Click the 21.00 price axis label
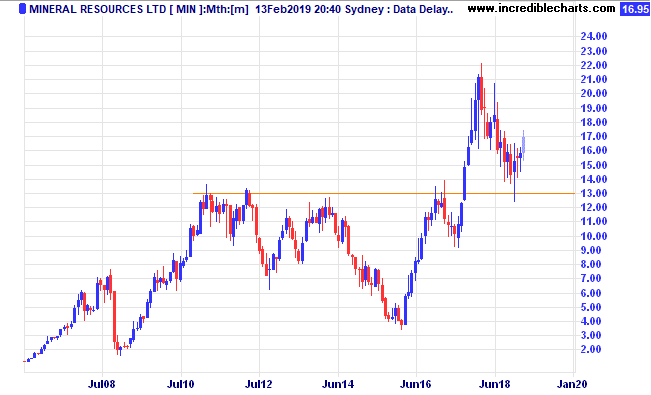This screenshot has height=395, width=651. (x=594, y=79)
